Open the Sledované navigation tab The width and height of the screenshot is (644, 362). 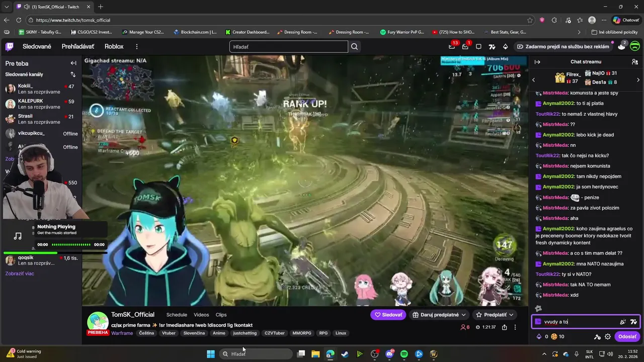(37, 46)
